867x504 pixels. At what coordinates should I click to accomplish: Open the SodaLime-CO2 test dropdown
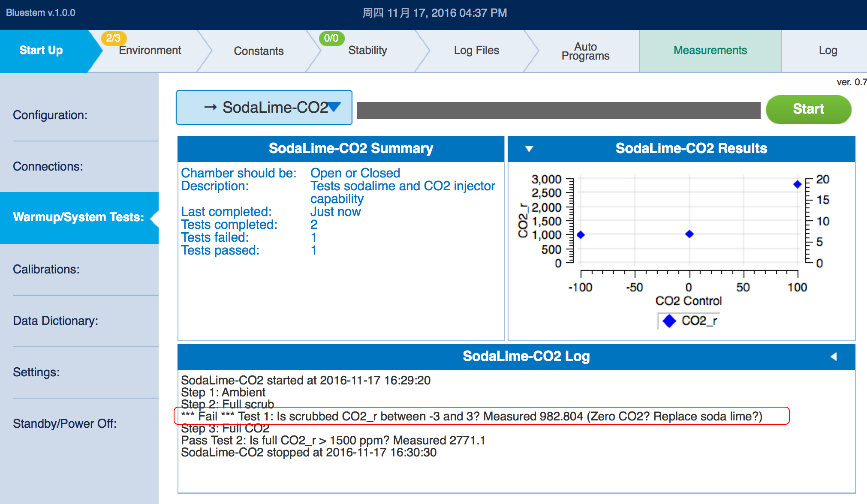(x=264, y=108)
